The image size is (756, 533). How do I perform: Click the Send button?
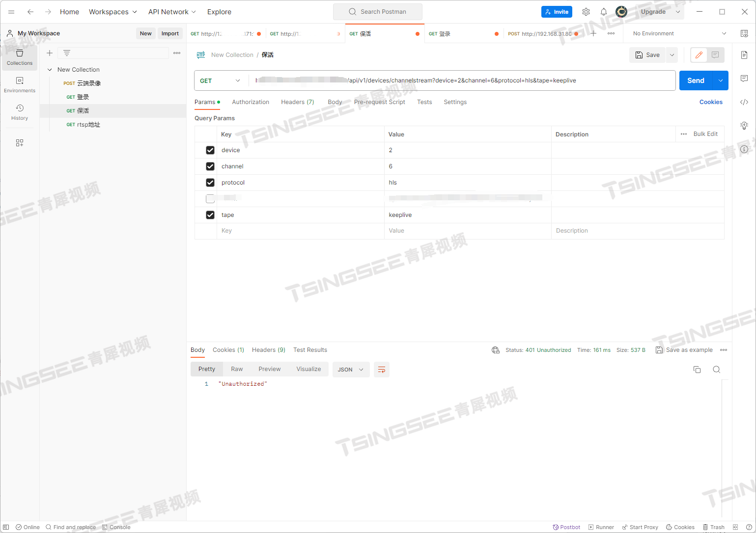coord(696,80)
